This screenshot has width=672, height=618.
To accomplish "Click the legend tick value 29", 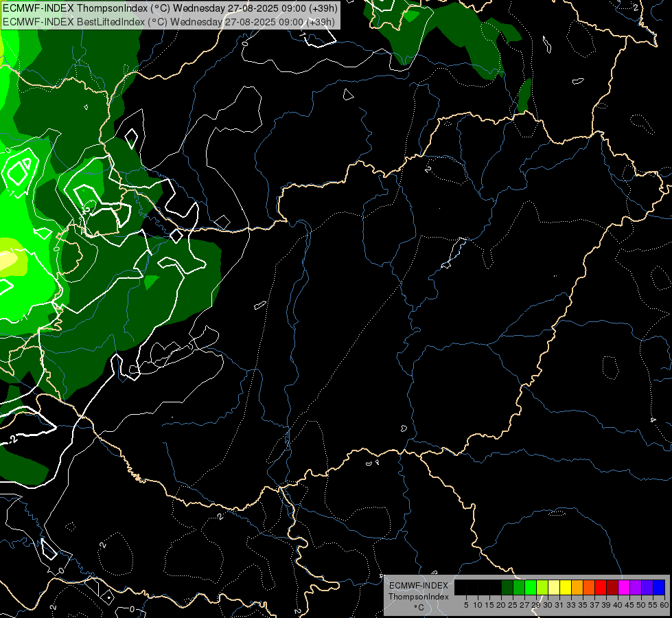I will (536, 605).
